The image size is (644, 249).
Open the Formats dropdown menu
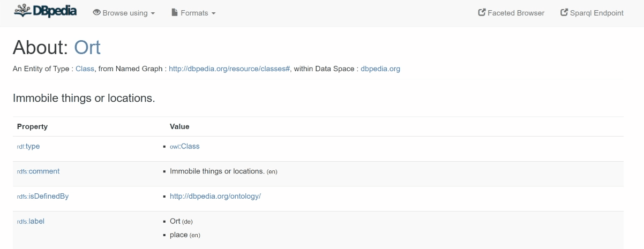[193, 13]
